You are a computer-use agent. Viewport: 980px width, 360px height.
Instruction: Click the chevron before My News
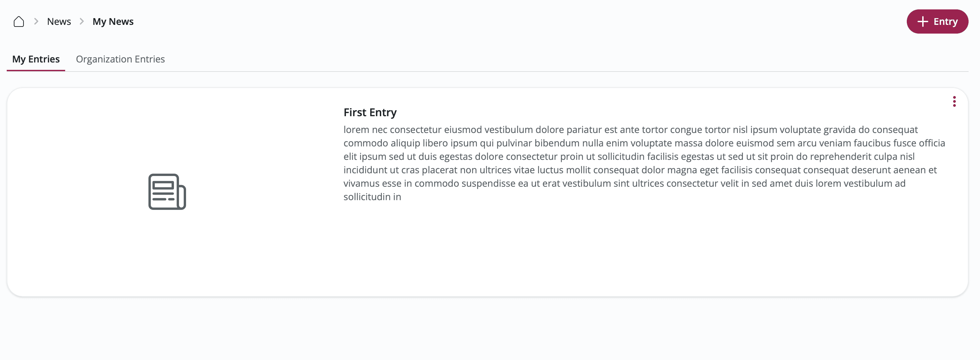pyautogui.click(x=81, y=22)
